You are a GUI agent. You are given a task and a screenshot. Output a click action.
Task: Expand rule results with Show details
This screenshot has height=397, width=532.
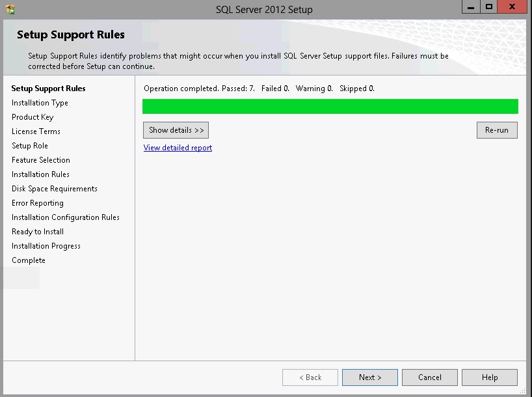pyautogui.click(x=176, y=130)
